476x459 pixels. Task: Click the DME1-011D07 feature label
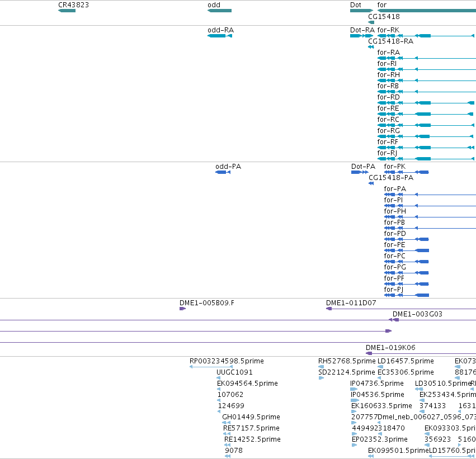[x=351, y=303]
